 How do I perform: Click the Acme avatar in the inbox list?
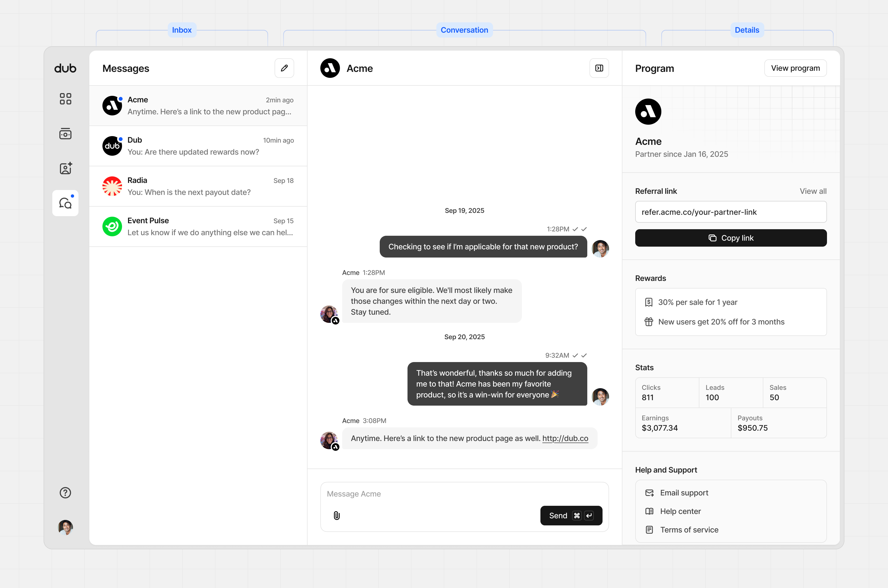[x=112, y=106]
